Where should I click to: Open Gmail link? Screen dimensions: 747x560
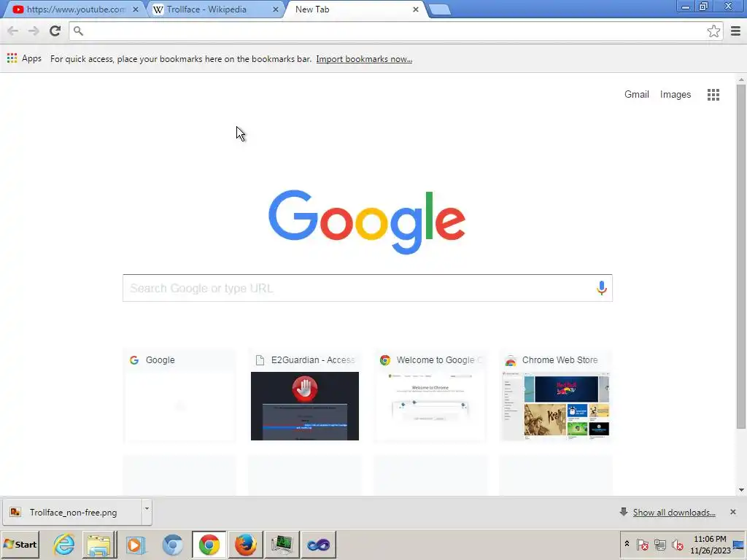tap(636, 94)
